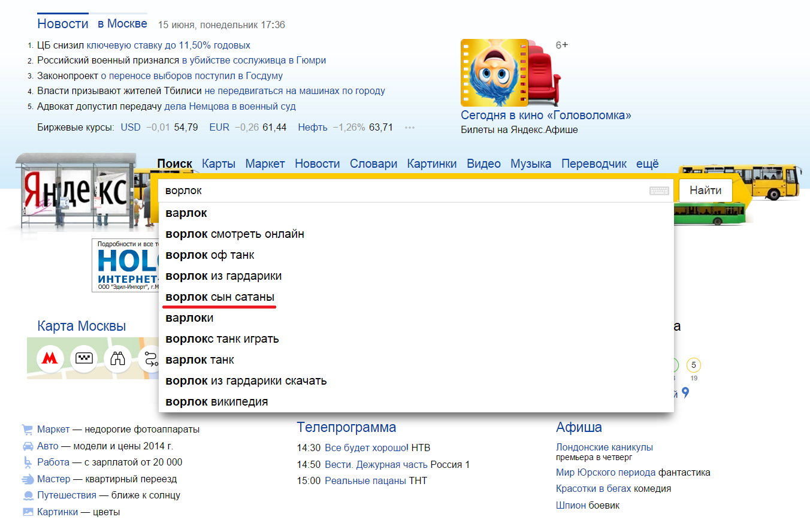The width and height of the screenshot is (810, 532).
Task: Open Вести. Дежурная часть listing
Action: [376, 464]
